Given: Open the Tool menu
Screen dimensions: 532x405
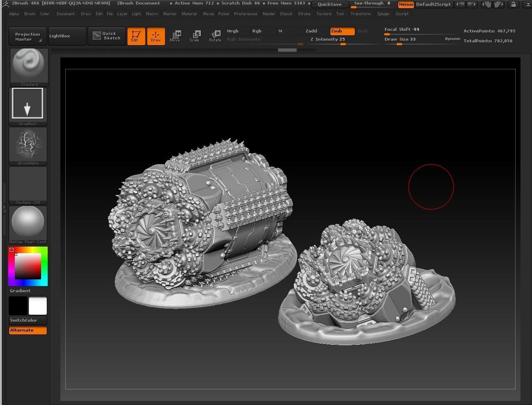Looking at the screenshot, I should (x=340, y=14).
